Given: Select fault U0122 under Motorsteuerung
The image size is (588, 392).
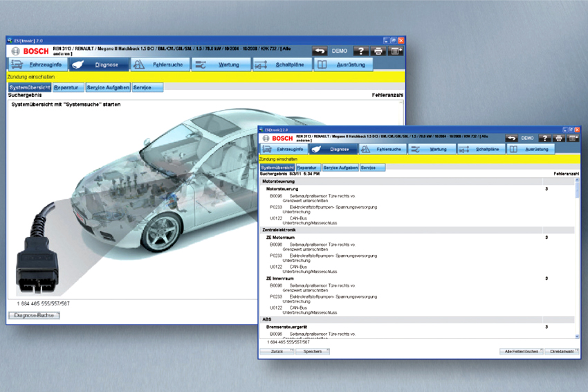Looking at the screenshot, I should 303,220.
